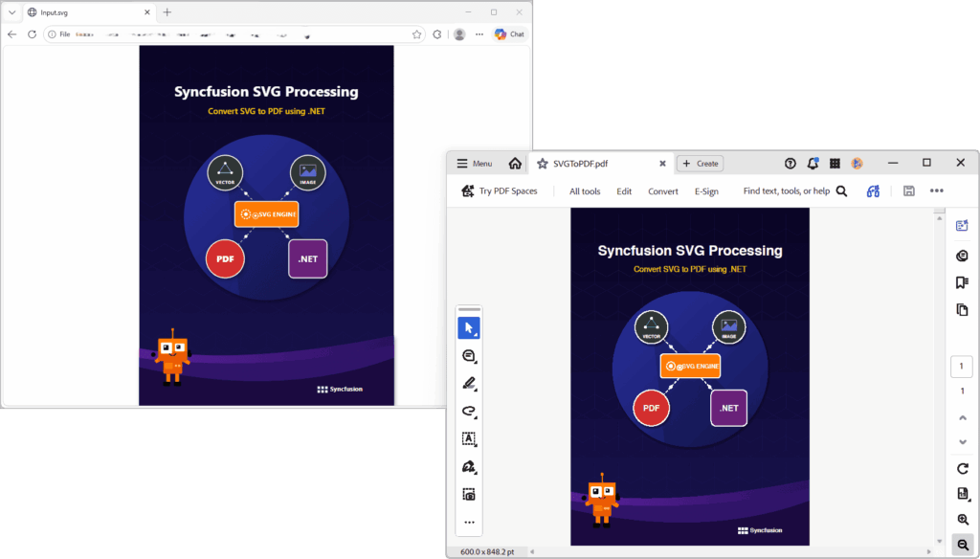Open the Comments panel in right sidebar
The image size is (980, 559).
(x=963, y=256)
